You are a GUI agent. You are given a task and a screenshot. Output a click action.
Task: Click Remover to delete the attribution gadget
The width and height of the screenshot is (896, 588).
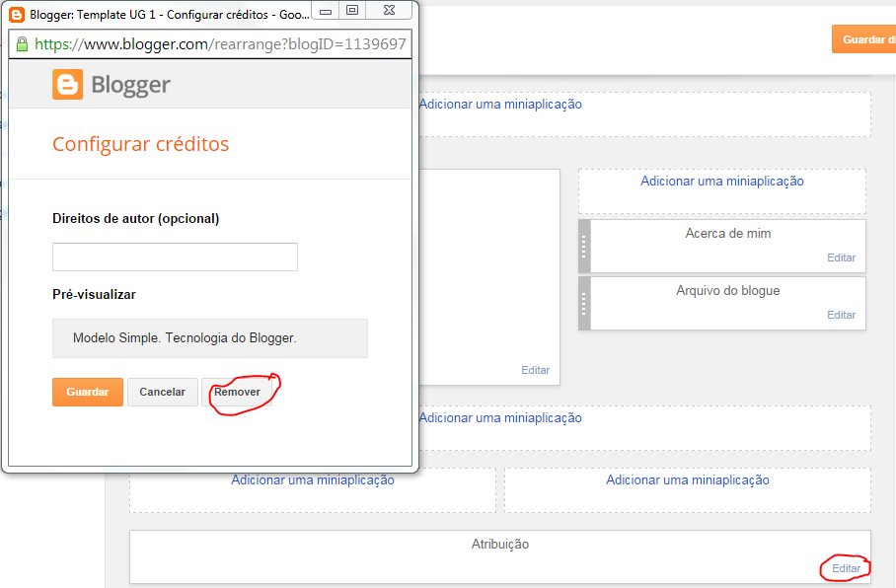(237, 392)
